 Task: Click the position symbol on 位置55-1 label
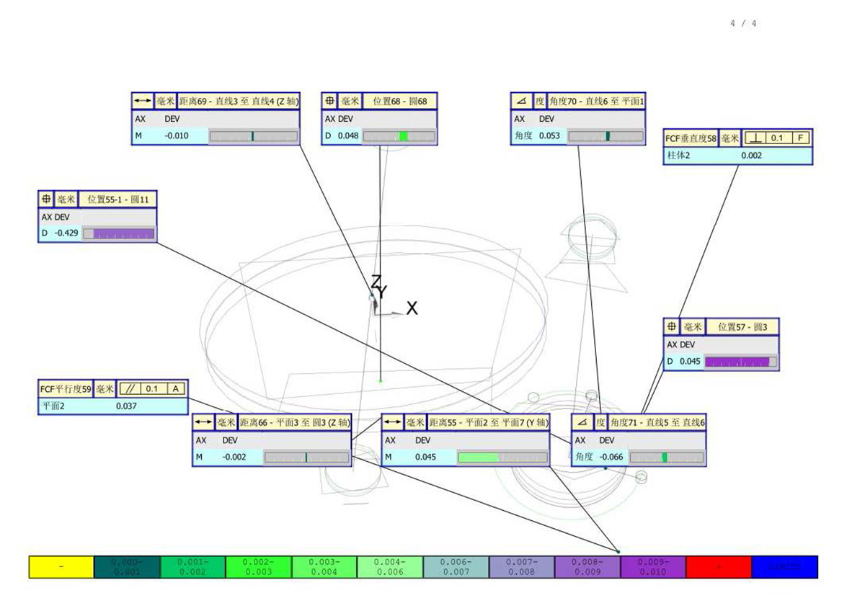[47, 200]
